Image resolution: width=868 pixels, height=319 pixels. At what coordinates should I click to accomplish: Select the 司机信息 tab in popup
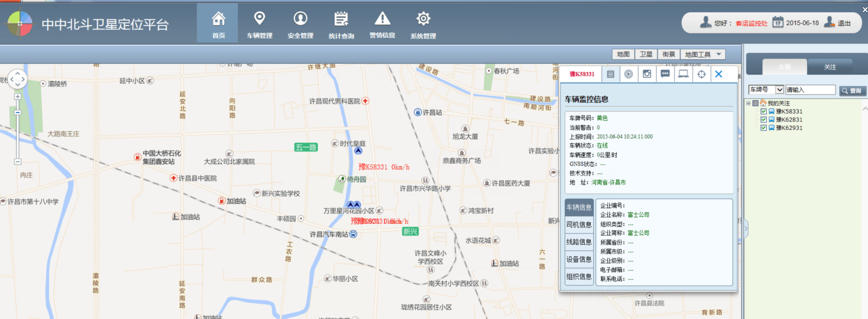pos(579,225)
